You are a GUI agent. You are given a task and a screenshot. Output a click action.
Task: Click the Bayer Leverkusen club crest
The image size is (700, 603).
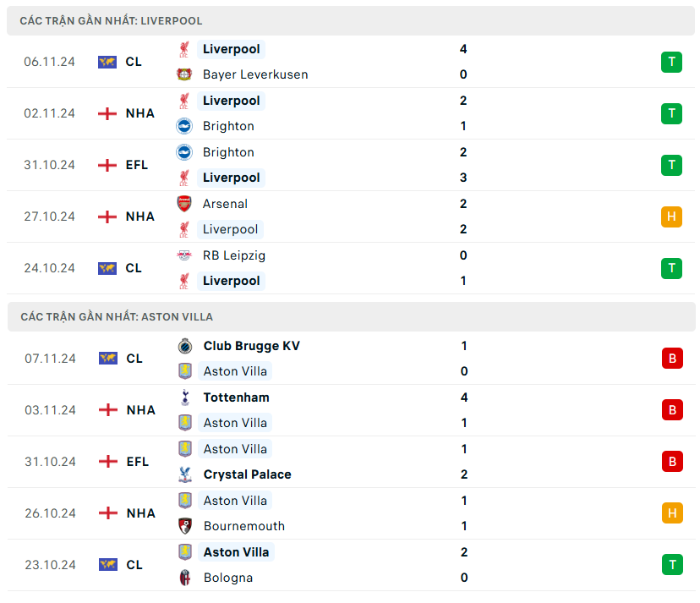[184, 74]
